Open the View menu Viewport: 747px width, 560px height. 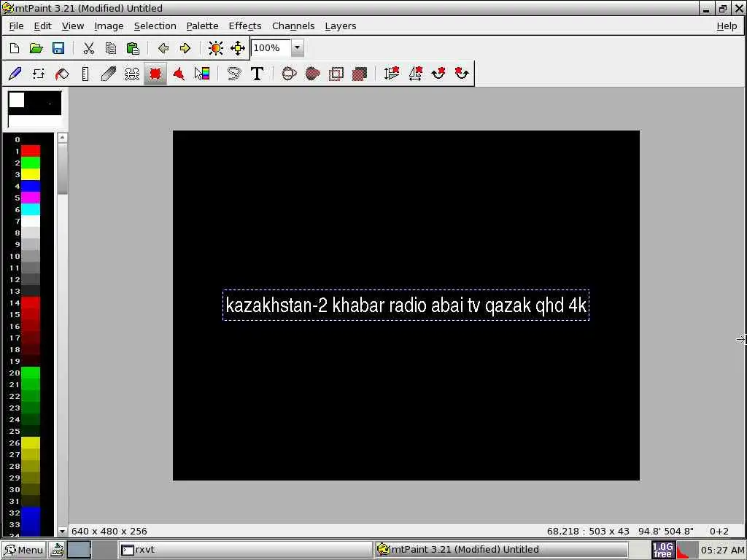[73, 26]
